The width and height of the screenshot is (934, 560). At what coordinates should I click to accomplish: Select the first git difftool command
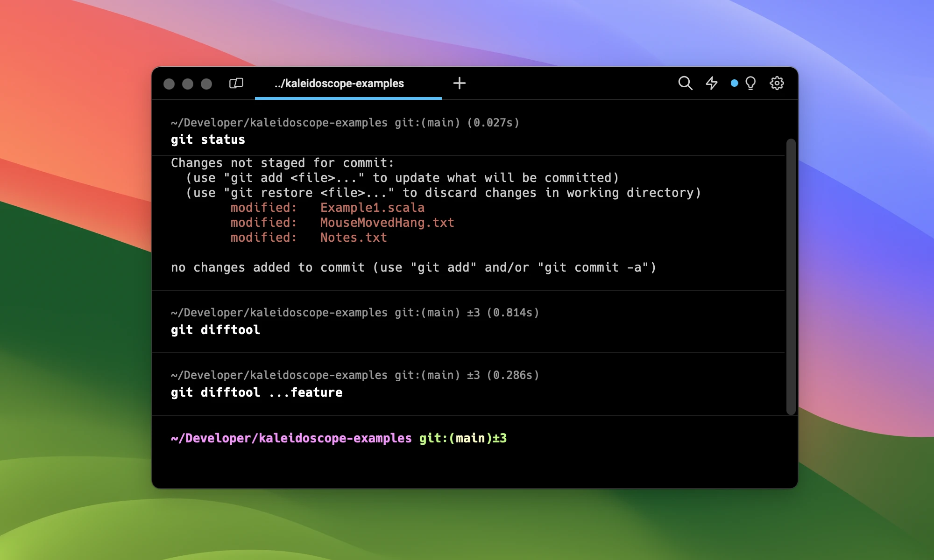pos(215,330)
